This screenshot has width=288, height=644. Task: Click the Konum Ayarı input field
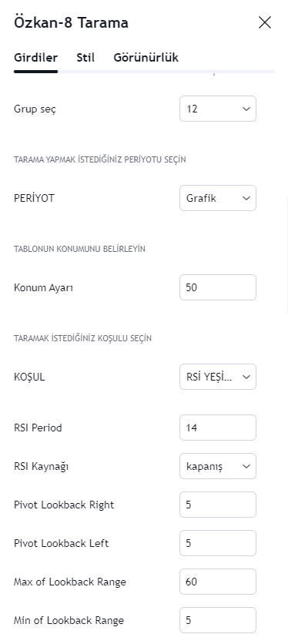(218, 287)
